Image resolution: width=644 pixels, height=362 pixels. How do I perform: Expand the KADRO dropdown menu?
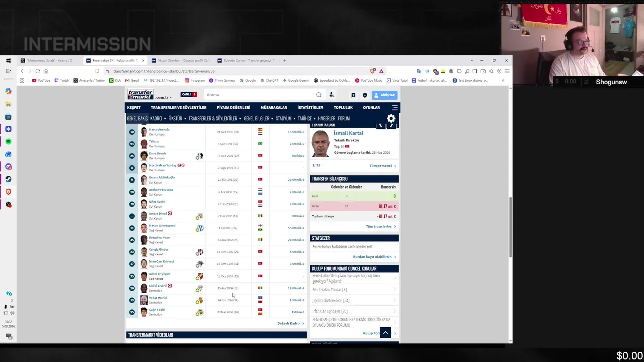click(158, 119)
